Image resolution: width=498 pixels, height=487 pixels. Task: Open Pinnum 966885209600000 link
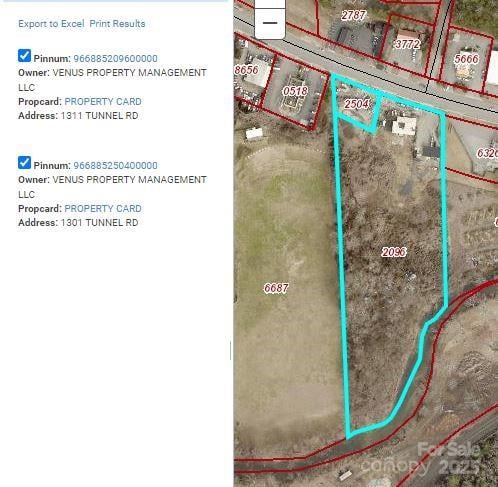pyautogui.click(x=115, y=58)
